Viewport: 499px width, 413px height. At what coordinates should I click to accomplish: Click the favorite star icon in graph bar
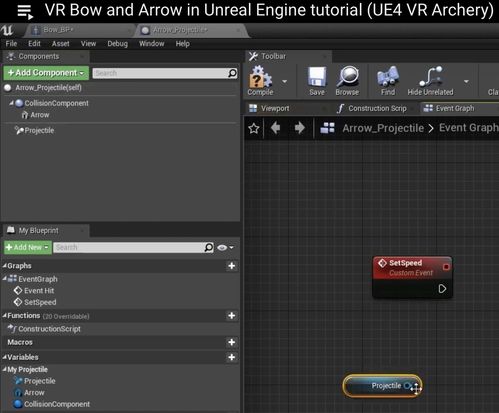tap(254, 128)
